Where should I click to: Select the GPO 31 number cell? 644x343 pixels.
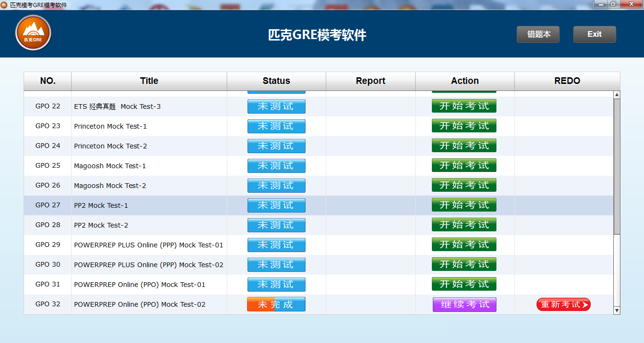48,284
